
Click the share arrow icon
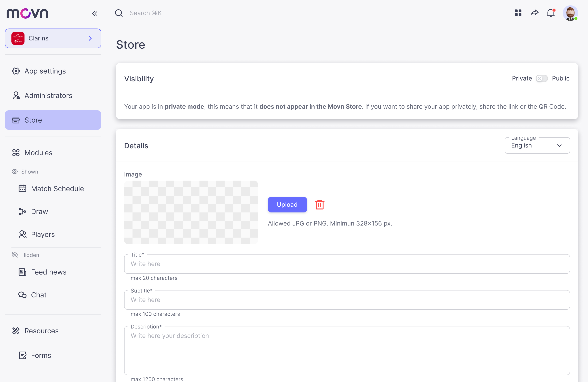coord(535,13)
